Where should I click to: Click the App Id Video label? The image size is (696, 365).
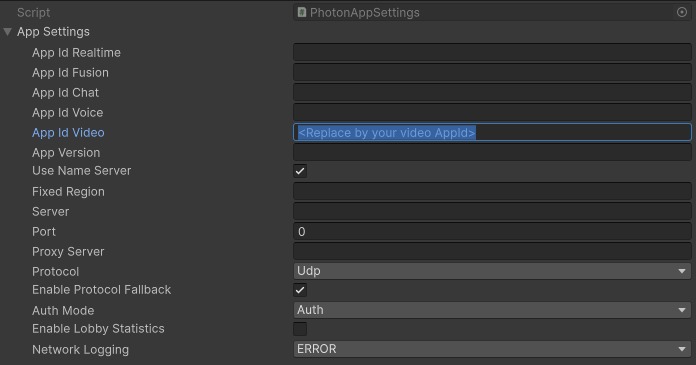tap(68, 133)
